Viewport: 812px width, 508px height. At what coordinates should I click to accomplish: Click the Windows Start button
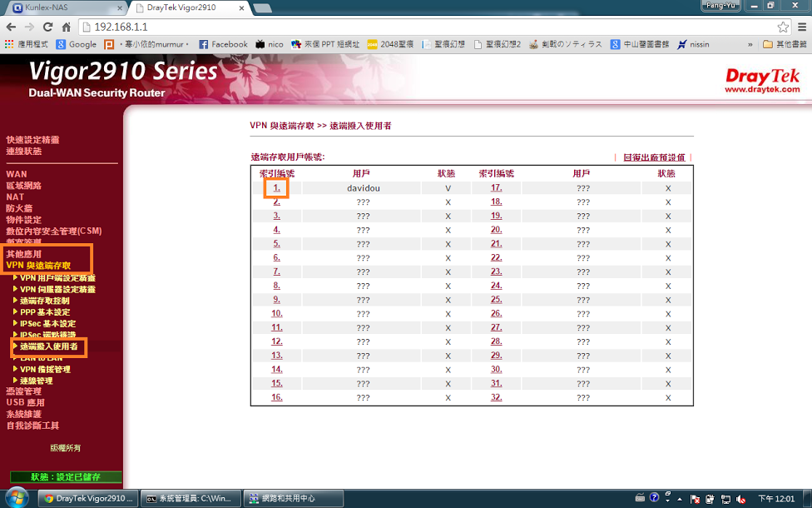coord(16,498)
